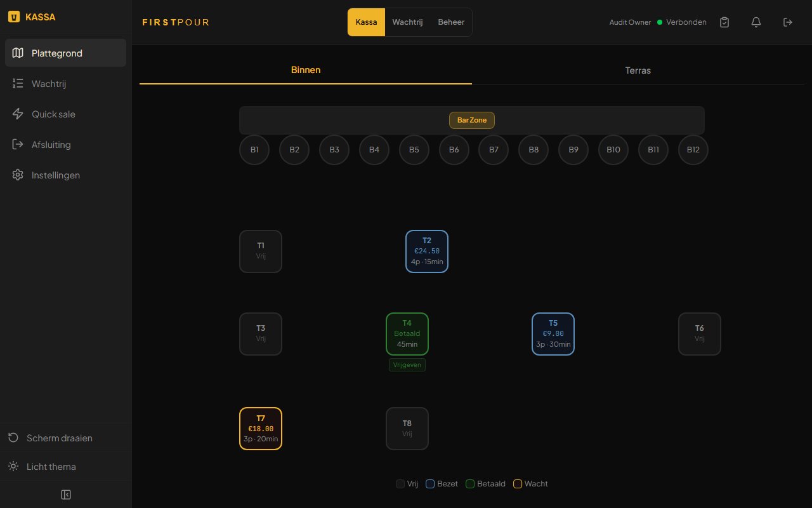Open Wachtrij list in the sidebar

click(x=66, y=84)
